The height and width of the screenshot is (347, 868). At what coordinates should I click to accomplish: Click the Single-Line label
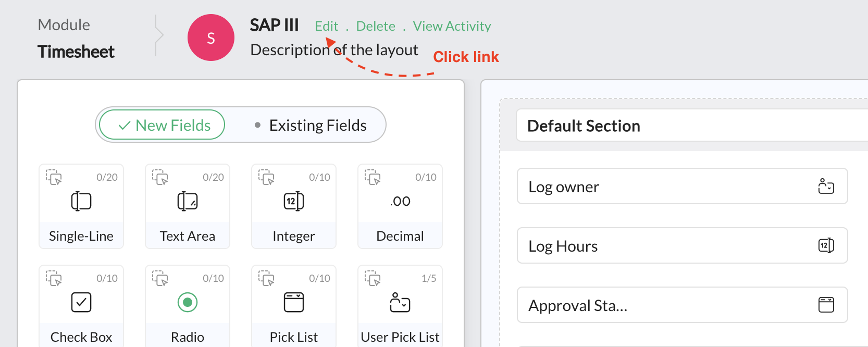click(81, 236)
